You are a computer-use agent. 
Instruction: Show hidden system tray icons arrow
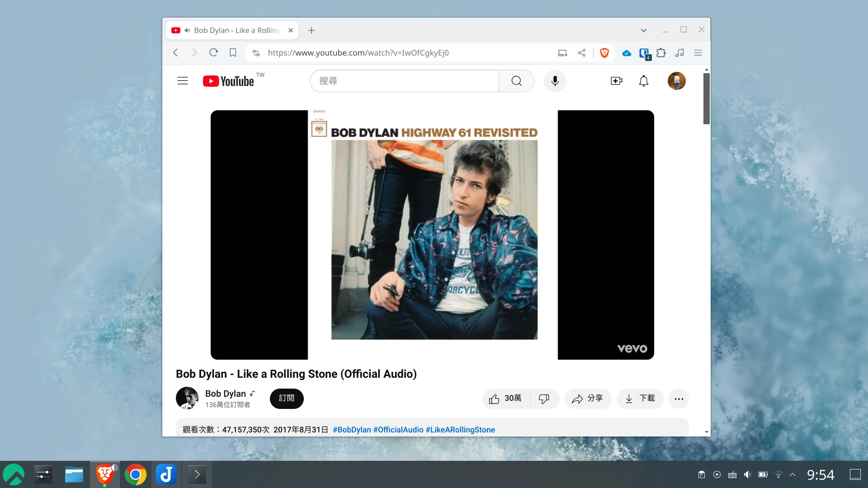[x=792, y=474]
